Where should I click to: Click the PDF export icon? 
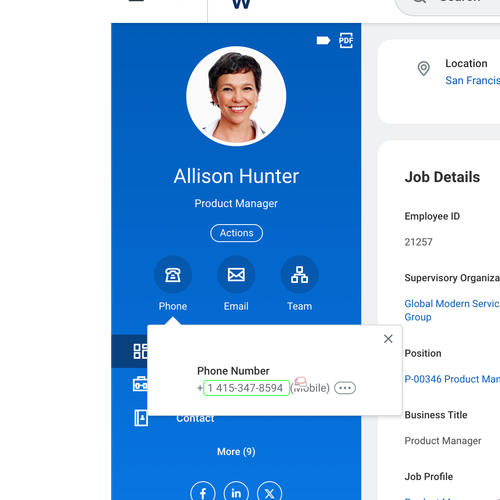click(346, 40)
